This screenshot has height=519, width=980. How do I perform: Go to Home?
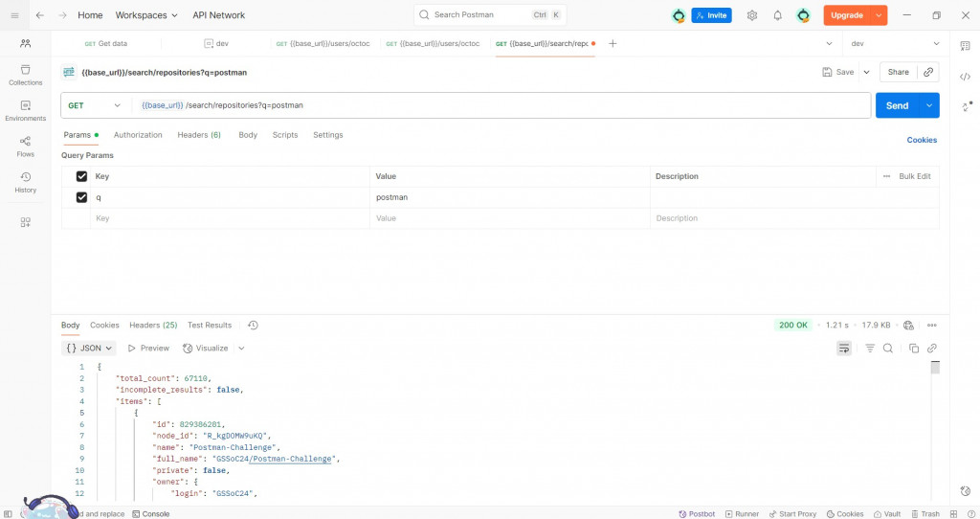90,15
